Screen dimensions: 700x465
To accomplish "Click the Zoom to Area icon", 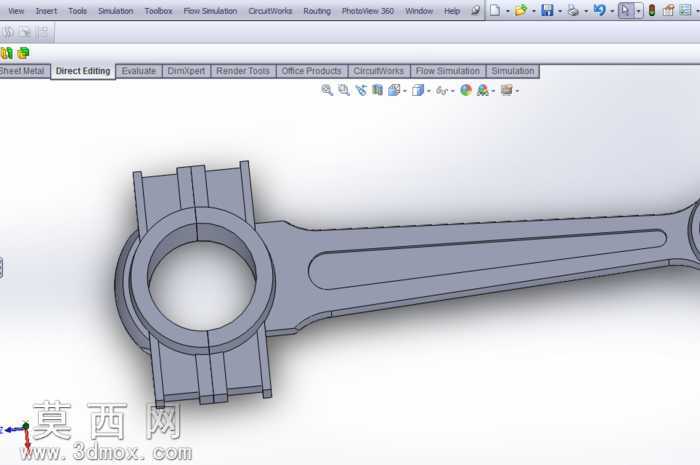I will [344, 90].
